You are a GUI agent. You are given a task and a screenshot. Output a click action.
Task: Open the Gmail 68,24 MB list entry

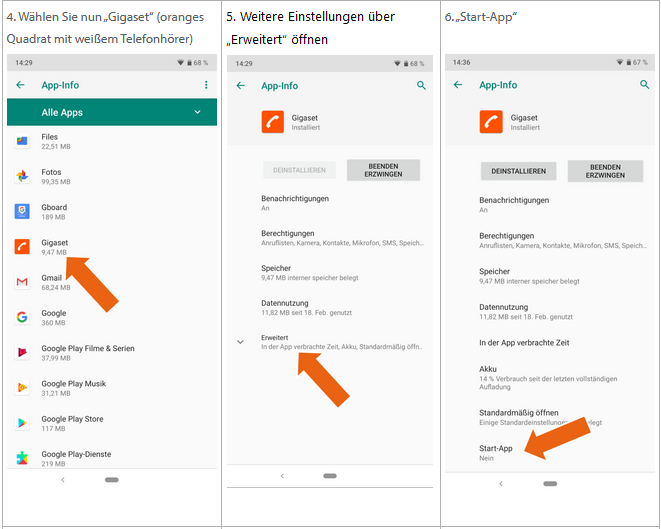[x=112, y=282]
